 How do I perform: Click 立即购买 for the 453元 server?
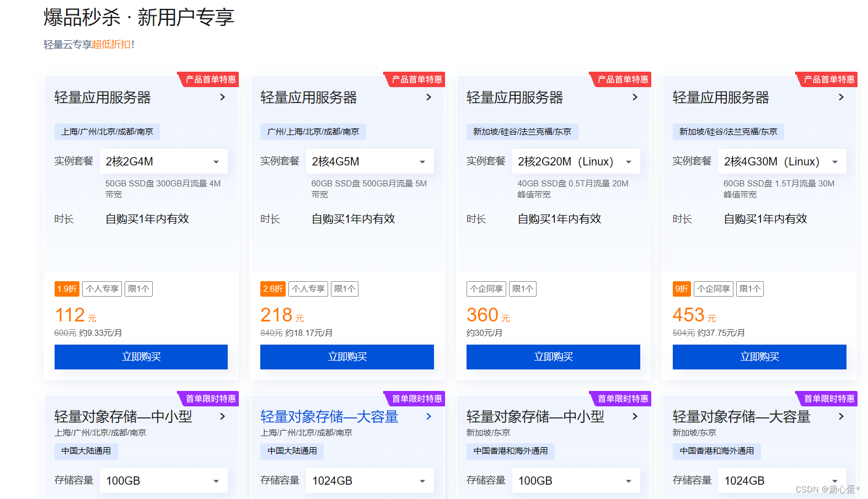(x=759, y=357)
